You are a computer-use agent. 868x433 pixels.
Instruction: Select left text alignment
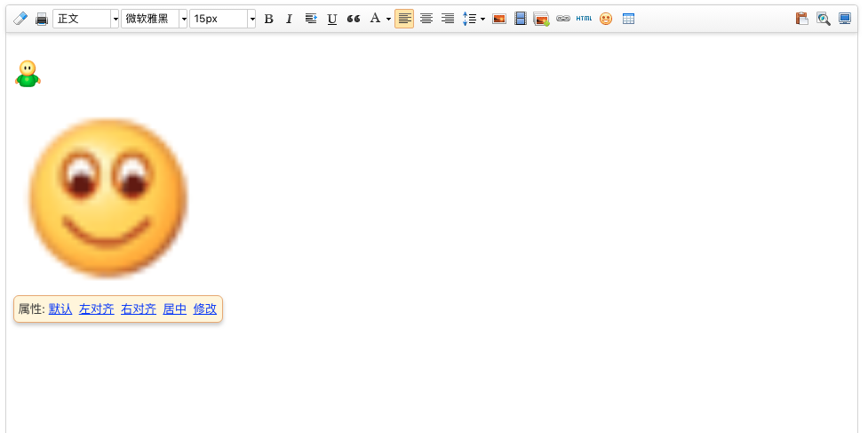click(404, 19)
